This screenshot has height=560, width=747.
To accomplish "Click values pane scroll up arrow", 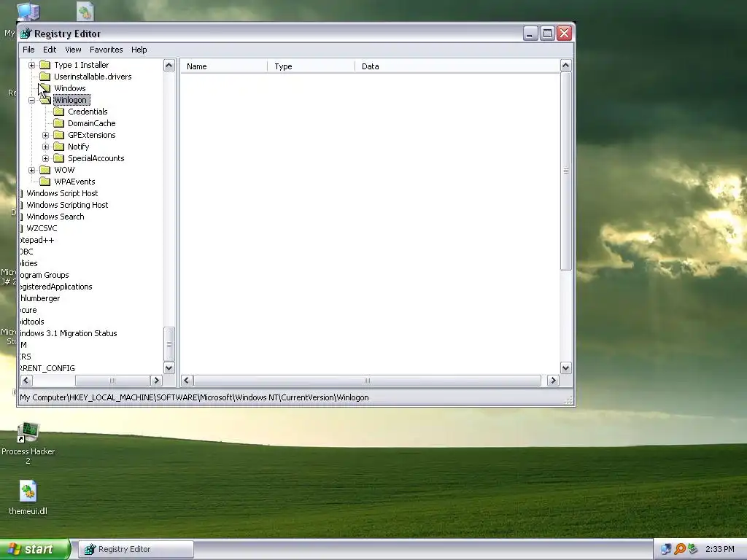I will point(565,65).
